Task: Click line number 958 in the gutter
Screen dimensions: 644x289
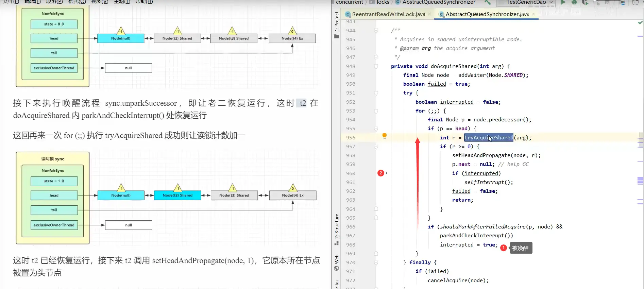Action: pyautogui.click(x=351, y=155)
